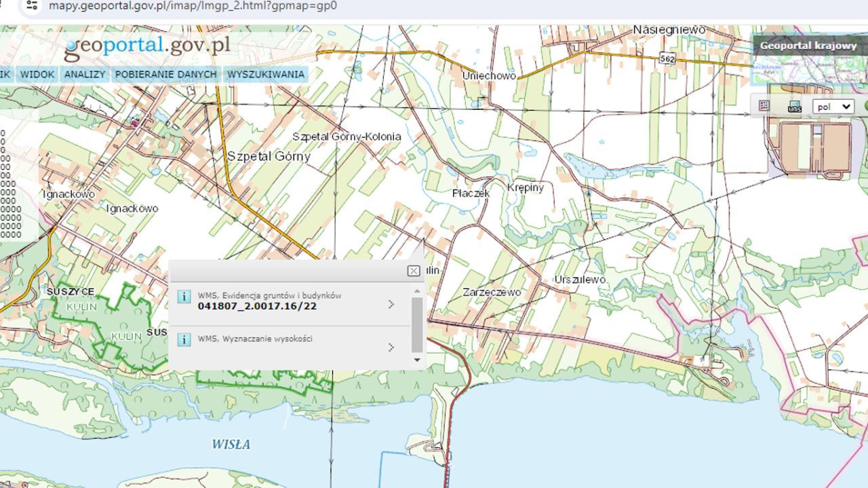Click parcel number 041807_2.0017.16/22
This screenshot has width=868, height=488.
point(257,307)
